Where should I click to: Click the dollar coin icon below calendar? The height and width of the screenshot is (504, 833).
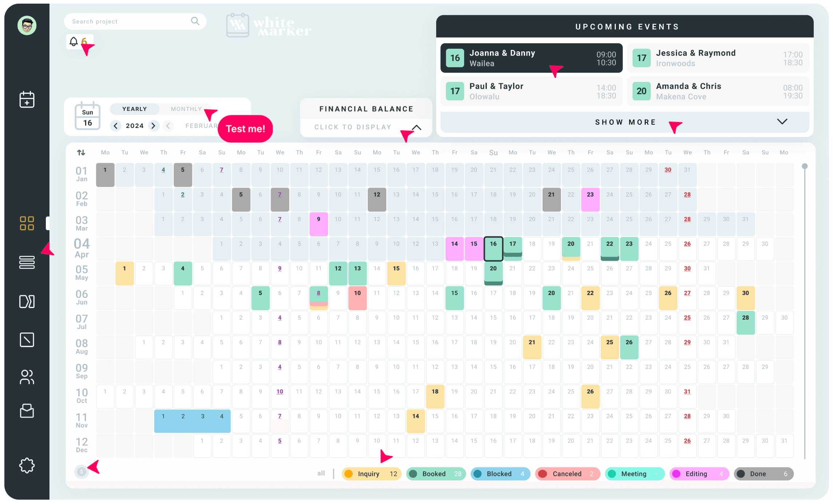point(81,472)
